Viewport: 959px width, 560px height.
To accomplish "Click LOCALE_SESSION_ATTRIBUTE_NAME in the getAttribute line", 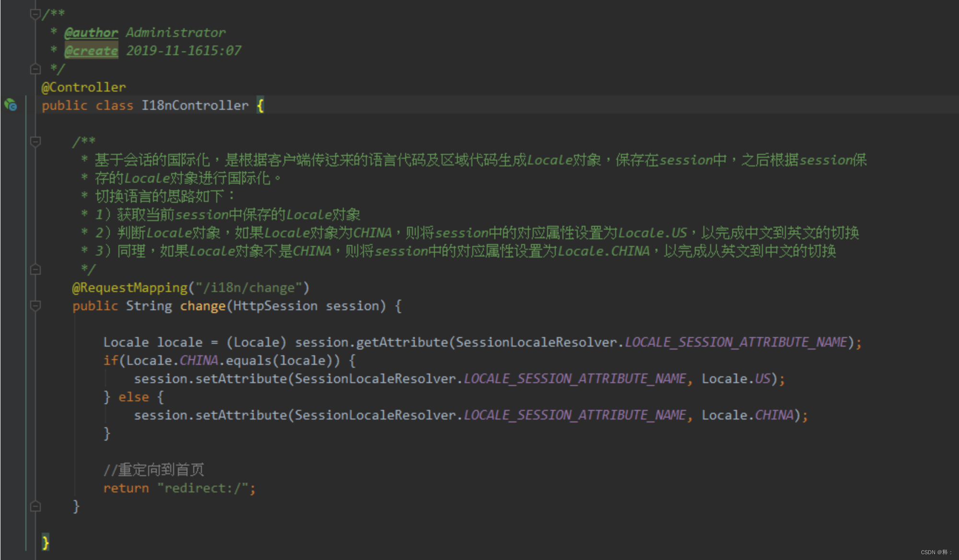I will click(x=736, y=342).
